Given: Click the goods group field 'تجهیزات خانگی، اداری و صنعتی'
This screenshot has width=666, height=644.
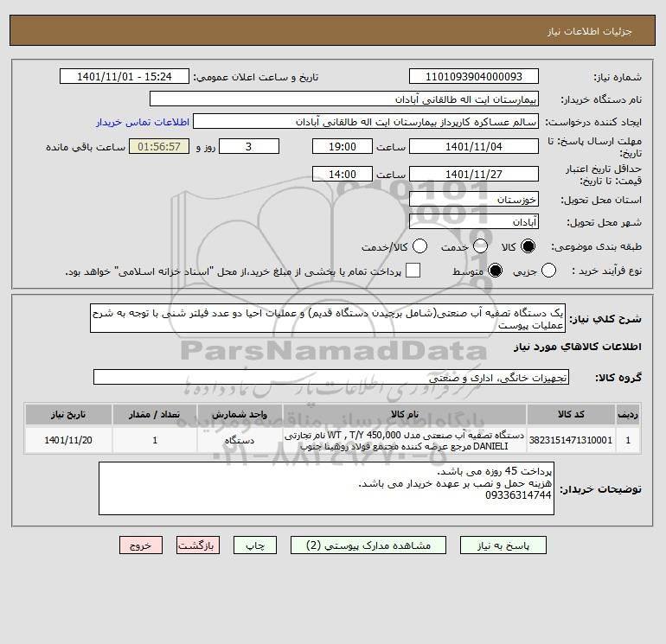Looking at the screenshot, I should pyautogui.click(x=331, y=377).
